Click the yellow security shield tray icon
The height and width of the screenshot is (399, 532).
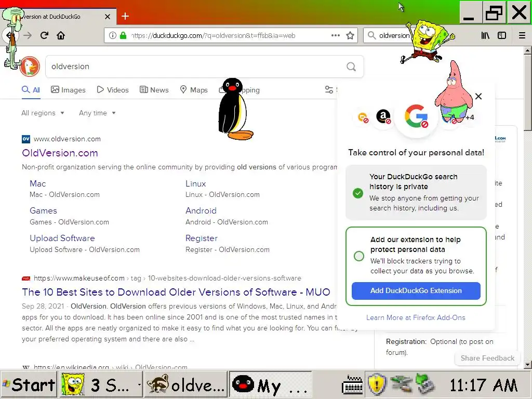pyautogui.click(x=377, y=384)
